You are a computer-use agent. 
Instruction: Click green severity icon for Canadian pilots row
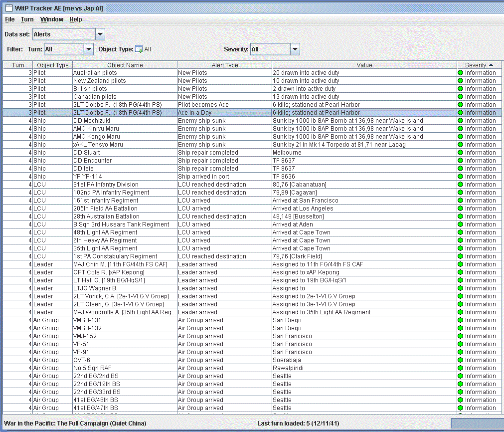pyautogui.click(x=460, y=96)
